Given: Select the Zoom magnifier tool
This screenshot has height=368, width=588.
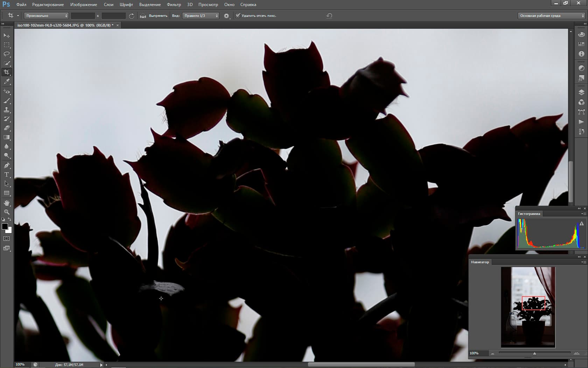Looking at the screenshot, I should click(7, 212).
